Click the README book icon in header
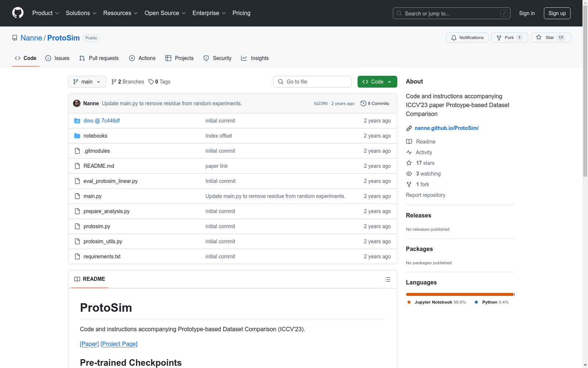This screenshot has height=368, width=588. click(77, 279)
